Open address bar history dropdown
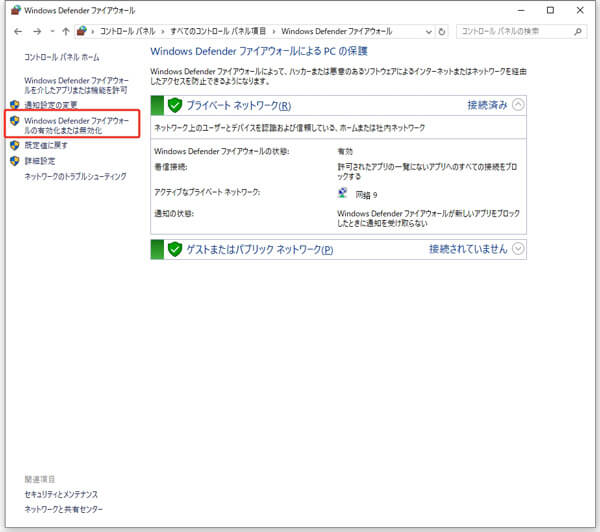600x532 pixels. click(x=429, y=32)
